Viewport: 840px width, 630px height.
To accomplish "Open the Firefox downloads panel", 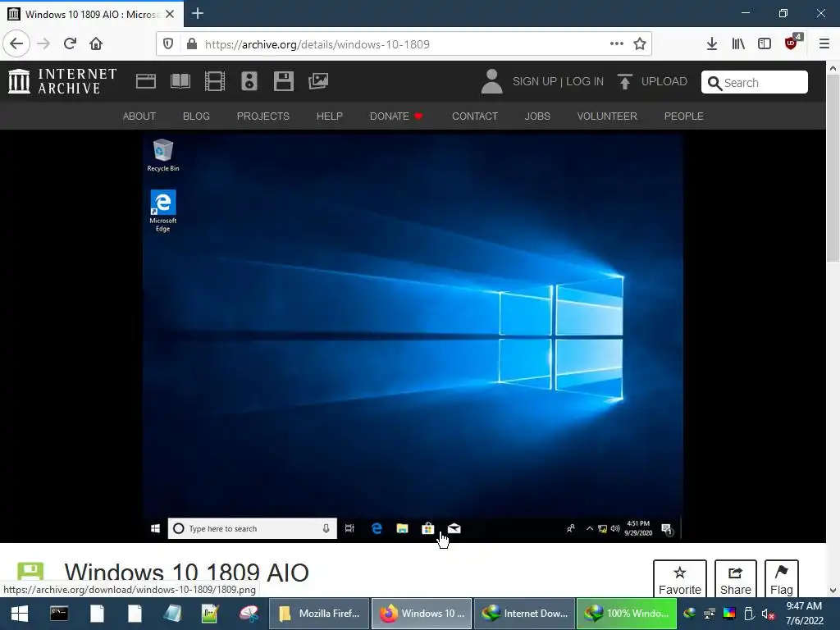I will coord(711,44).
